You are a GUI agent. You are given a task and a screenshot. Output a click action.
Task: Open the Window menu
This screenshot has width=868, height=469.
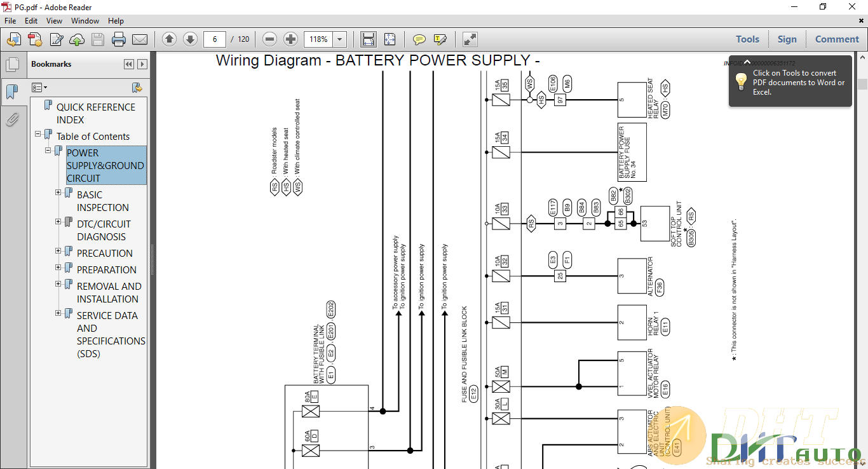click(85, 21)
